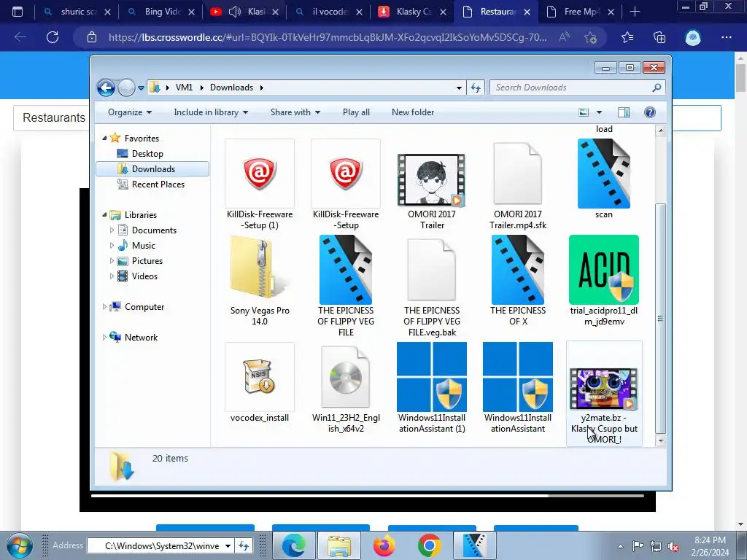
Task: Collapse the Libraries group
Action: [x=104, y=215]
